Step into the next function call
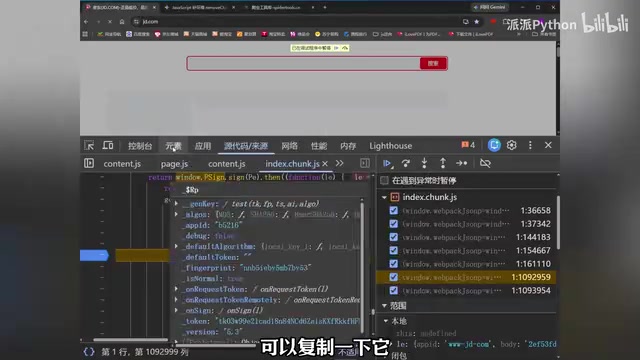This screenshot has width=640, height=360. coord(424,163)
